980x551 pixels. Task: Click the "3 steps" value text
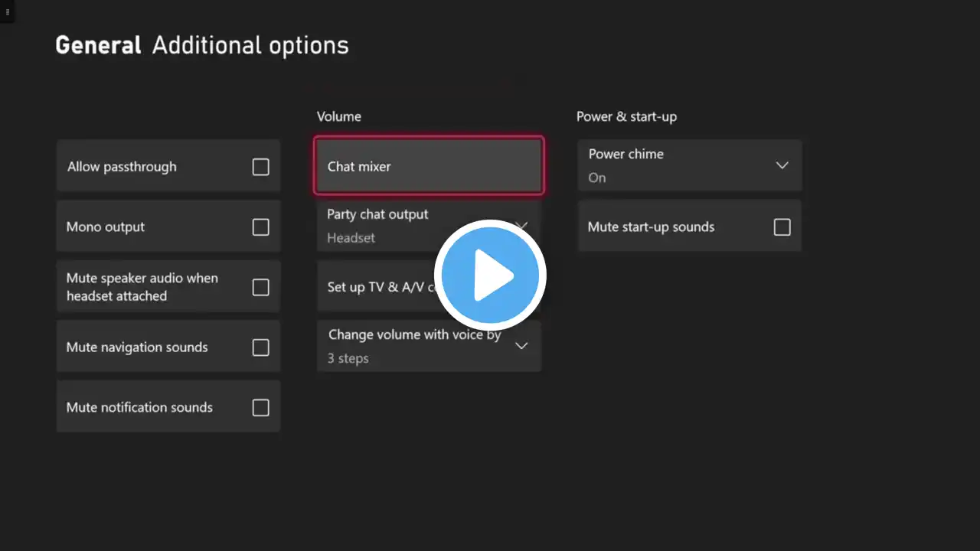click(x=348, y=358)
